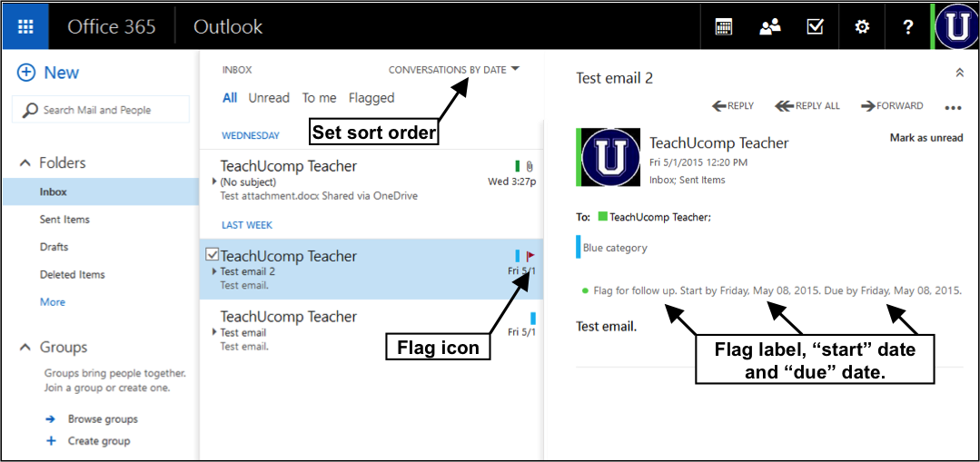This screenshot has width=980, height=462.
Task: Open the People icon in top bar
Action: point(770,27)
